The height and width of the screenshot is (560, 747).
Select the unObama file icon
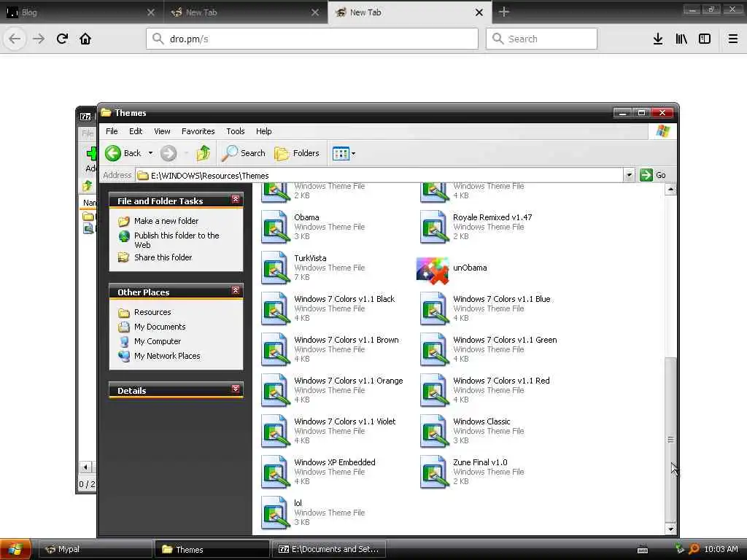pos(433,271)
